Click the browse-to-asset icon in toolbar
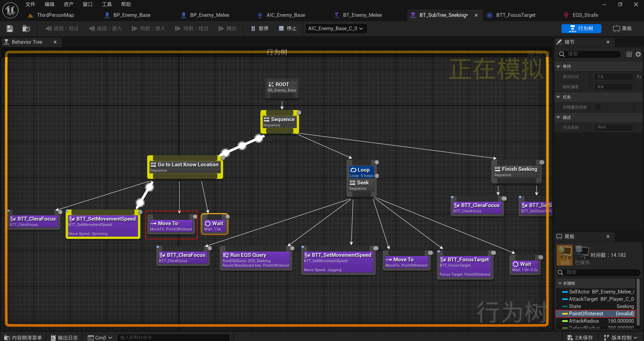Image resolution: width=644 pixels, height=341 pixels. pyautogui.click(x=26, y=29)
